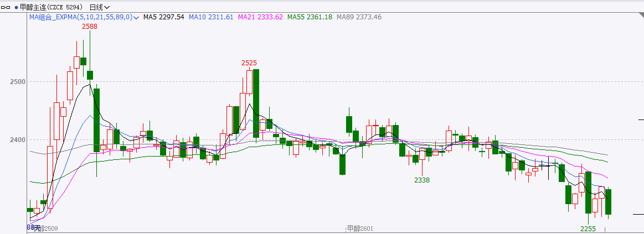This screenshot has width=644, height=234.
Task: Click the 2338 low price label
Action: click(422, 180)
